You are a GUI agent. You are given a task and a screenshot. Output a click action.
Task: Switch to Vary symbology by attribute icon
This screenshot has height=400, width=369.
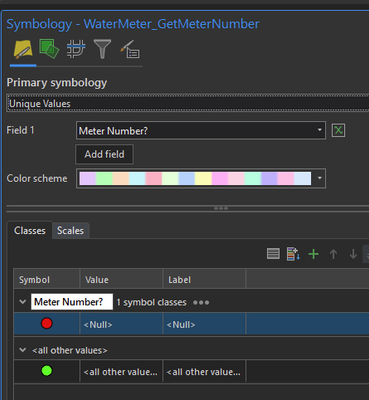coord(49,49)
